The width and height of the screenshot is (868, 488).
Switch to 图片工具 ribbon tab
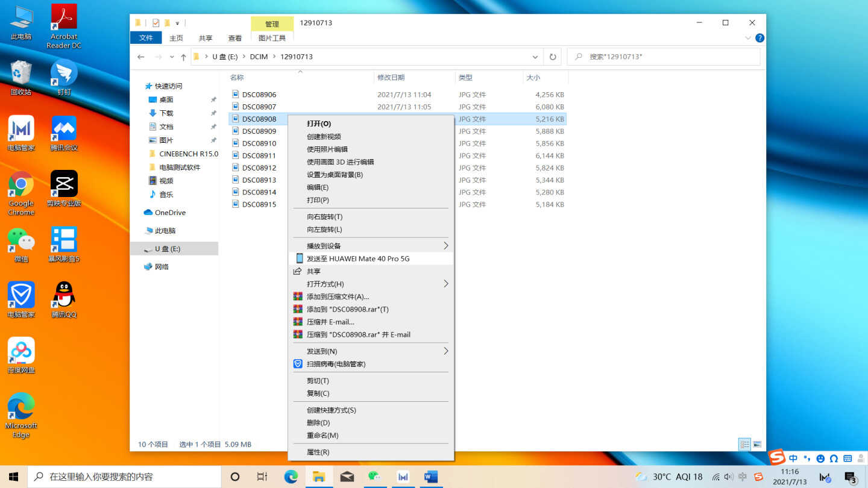[x=272, y=38]
